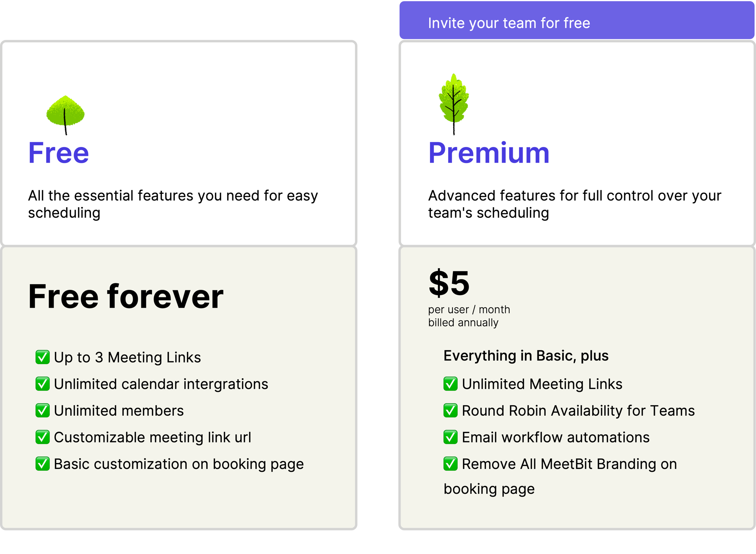Select the Premium plan heading
The height and width of the screenshot is (554, 756).
tap(489, 153)
